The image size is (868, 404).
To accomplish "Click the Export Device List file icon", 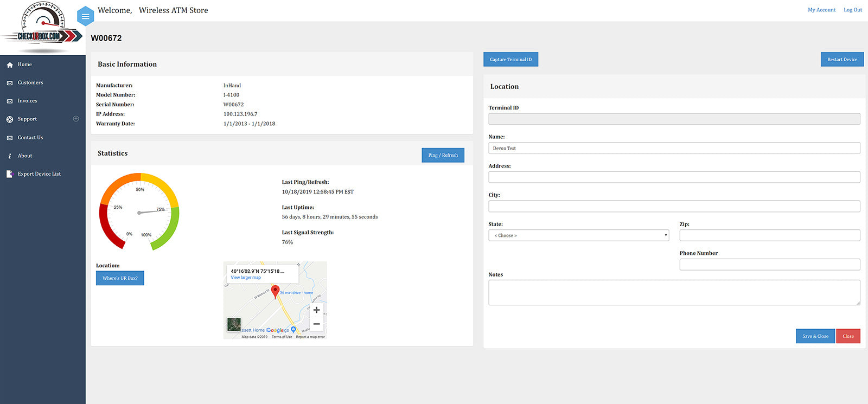I will tap(10, 174).
